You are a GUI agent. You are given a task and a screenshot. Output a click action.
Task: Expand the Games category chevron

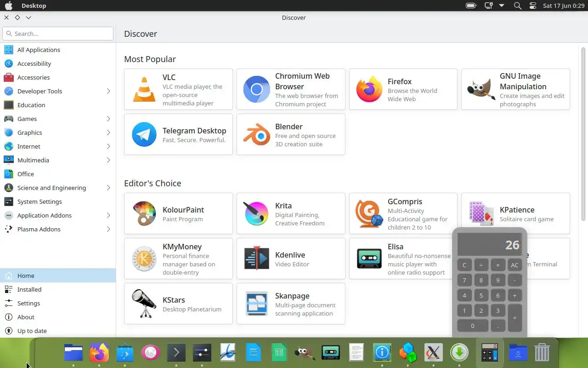pyautogui.click(x=108, y=119)
